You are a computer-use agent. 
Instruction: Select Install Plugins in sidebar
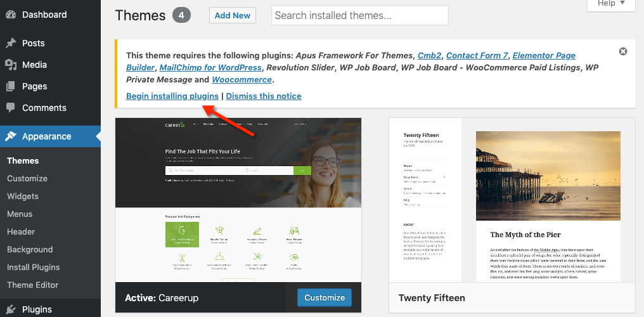(x=33, y=267)
